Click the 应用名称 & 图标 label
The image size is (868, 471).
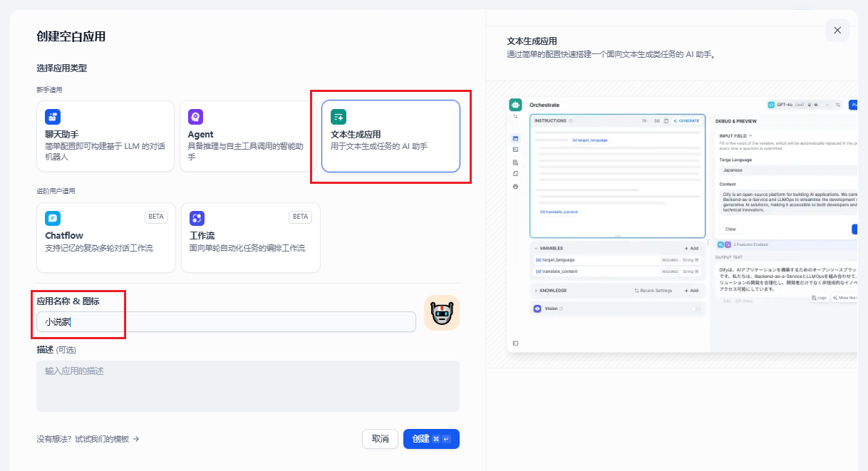pyautogui.click(x=68, y=301)
